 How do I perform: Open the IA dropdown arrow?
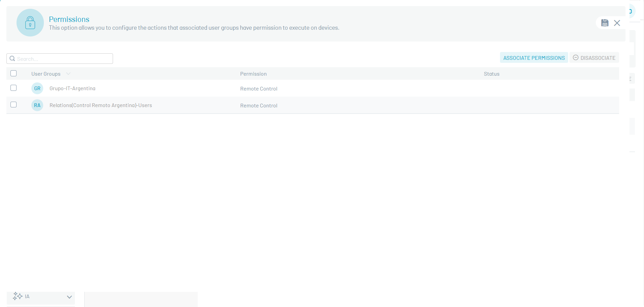pyautogui.click(x=69, y=297)
